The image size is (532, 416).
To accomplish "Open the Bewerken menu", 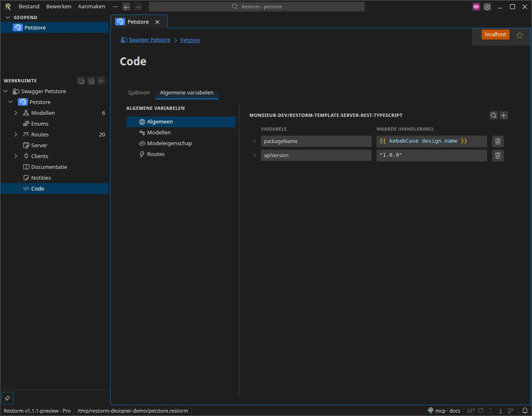I will coord(59,7).
